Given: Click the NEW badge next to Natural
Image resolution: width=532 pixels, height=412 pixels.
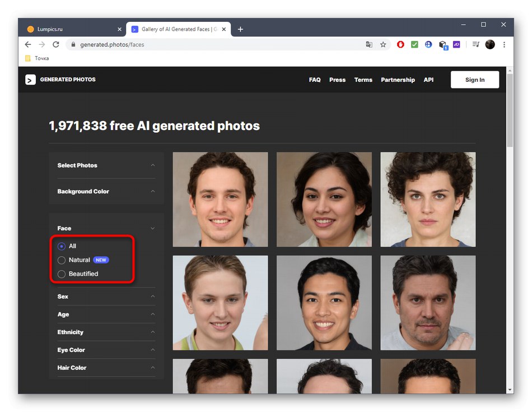Looking at the screenshot, I should coord(101,260).
